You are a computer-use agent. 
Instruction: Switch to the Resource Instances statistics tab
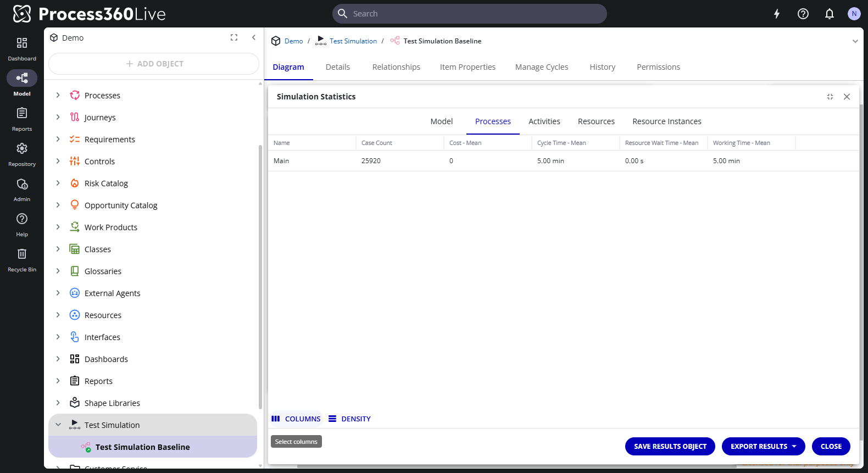tap(667, 121)
